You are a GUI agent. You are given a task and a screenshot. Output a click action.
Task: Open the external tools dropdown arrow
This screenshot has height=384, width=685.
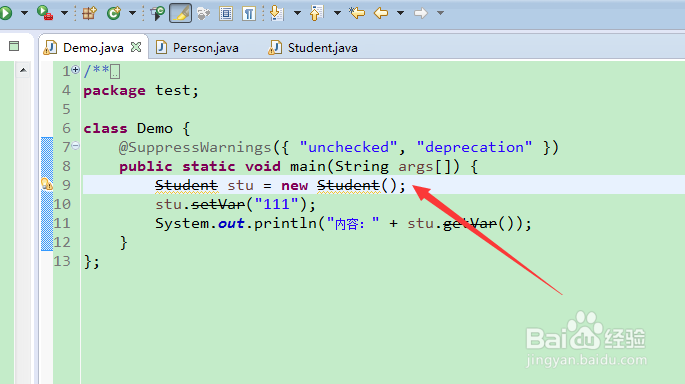(64, 13)
